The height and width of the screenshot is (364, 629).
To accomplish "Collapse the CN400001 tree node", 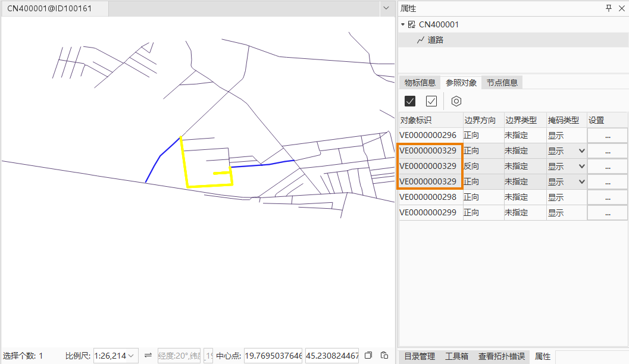I will (403, 25).
